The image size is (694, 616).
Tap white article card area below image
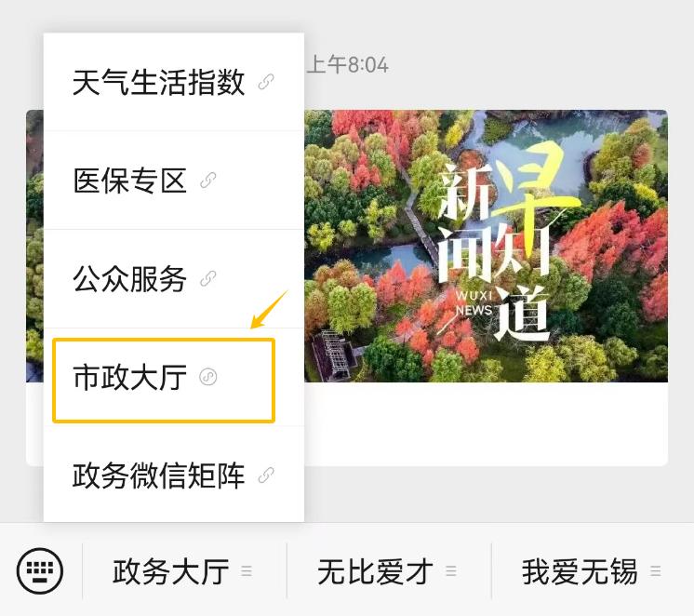click(x=486, y=423)
